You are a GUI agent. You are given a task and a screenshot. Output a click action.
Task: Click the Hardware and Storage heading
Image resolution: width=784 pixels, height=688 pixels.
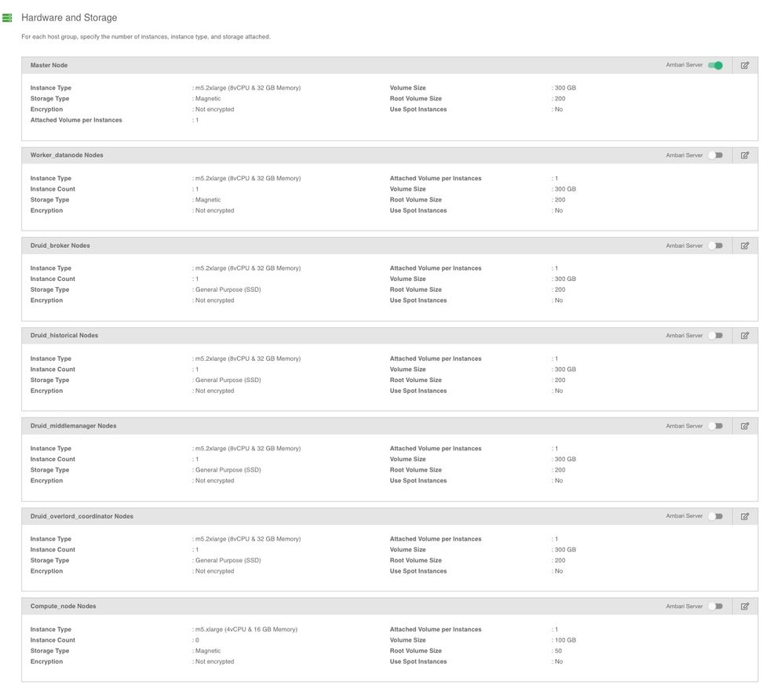point(69,17)
